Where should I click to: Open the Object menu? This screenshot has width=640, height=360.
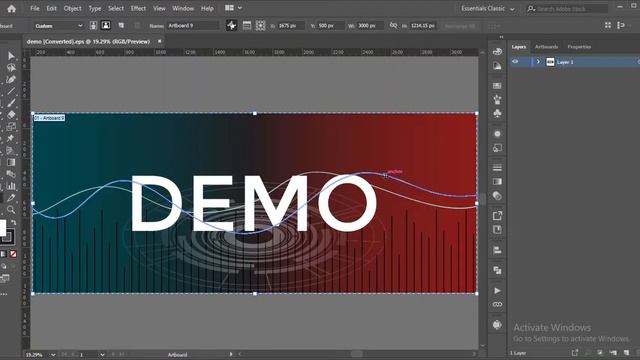pos(72,8)
